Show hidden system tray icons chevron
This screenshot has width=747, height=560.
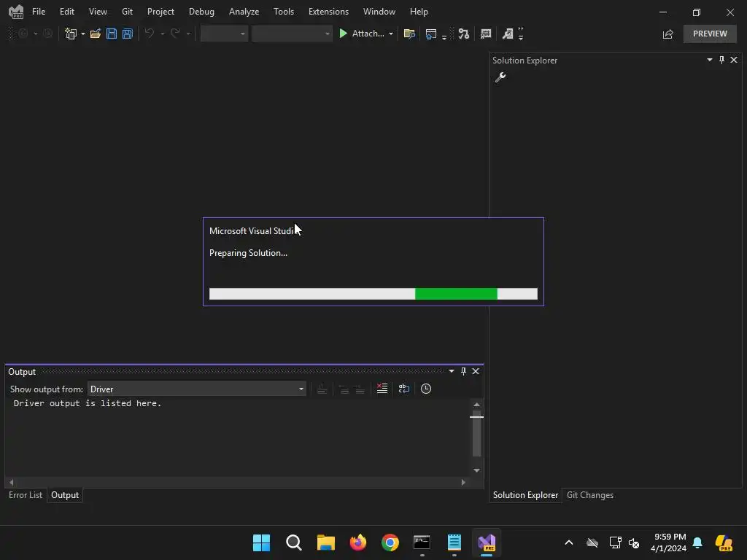click(x=569, y=542)
